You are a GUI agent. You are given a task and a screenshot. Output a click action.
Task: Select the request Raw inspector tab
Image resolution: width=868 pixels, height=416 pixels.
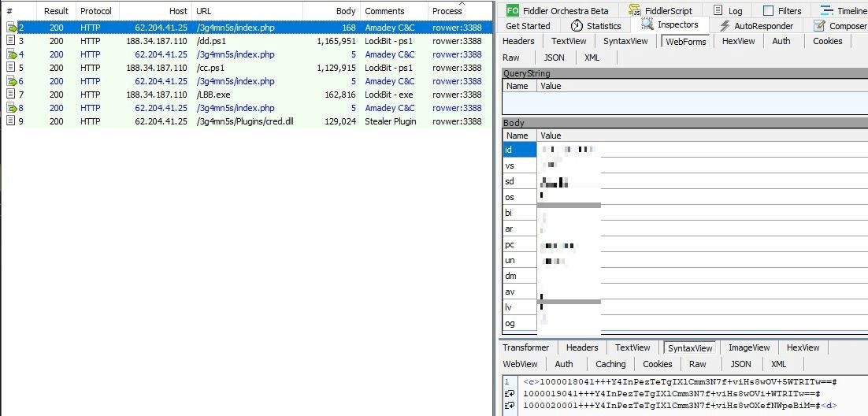511,58
